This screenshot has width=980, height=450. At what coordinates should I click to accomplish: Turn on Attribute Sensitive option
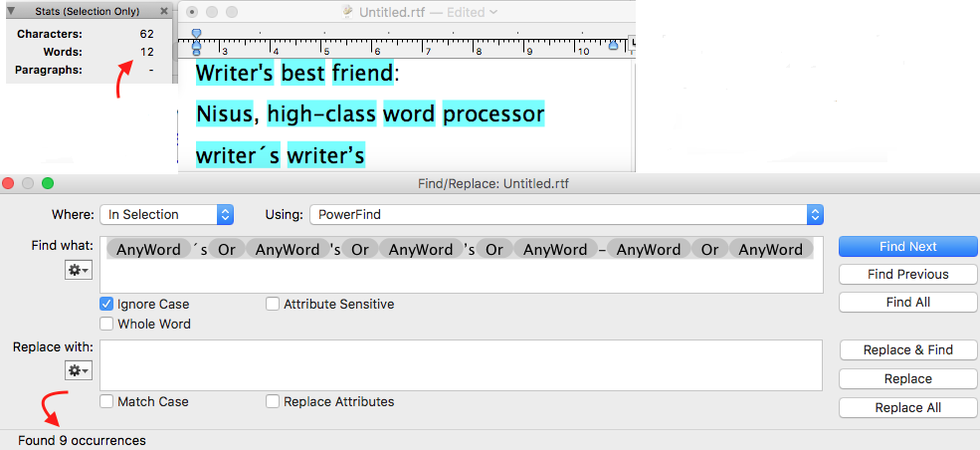pyautogui.click(x=273, y=304)
